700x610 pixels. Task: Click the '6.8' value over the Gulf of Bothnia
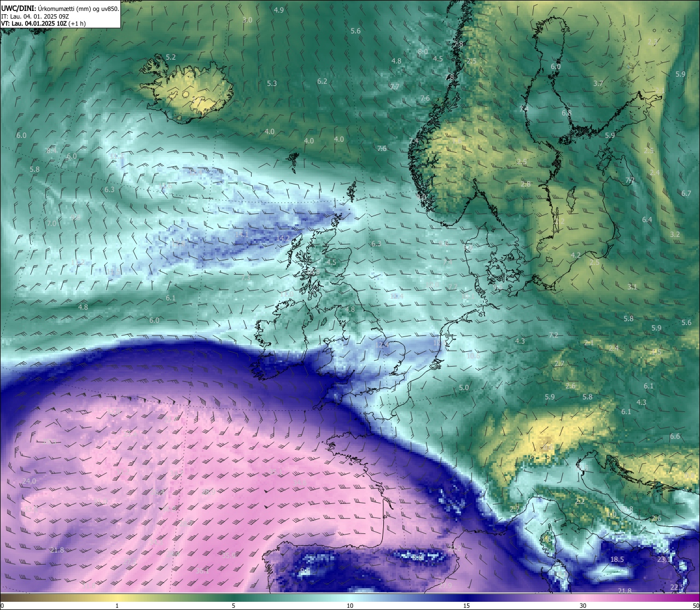[x=567, y=113]
